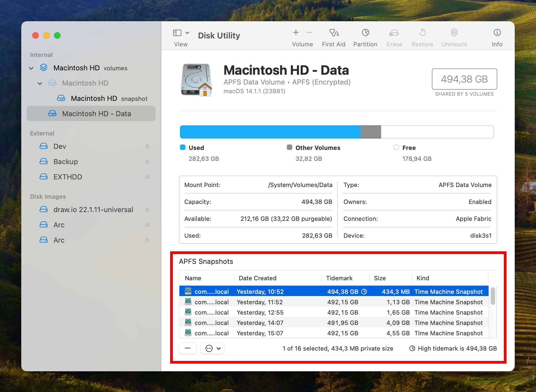Open the Partition tool
This screenshot has height=392, width=536.
tap(365, 33)
